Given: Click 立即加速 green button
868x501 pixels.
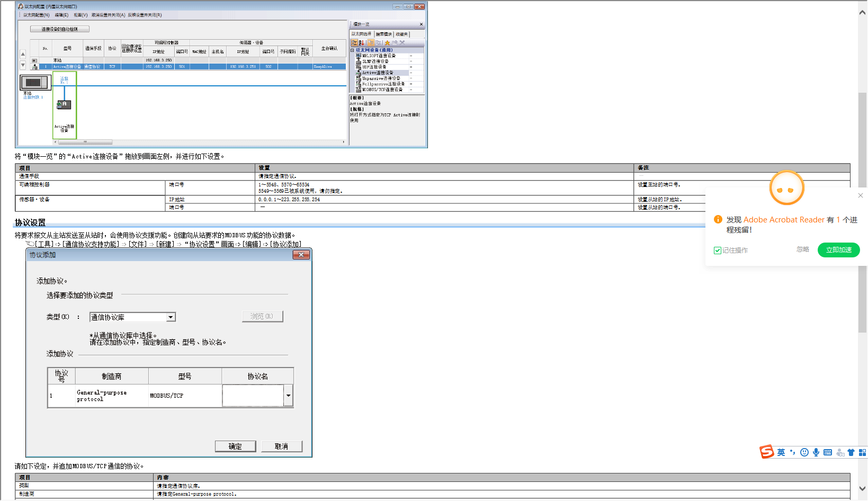Looking at the screenshot, I should click(x=838, y=250).
